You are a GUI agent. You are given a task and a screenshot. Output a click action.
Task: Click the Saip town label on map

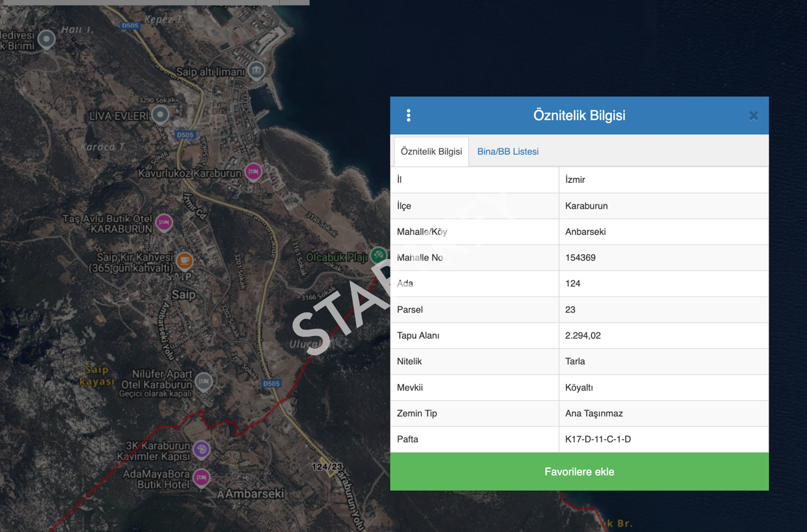tap(184, 295)
